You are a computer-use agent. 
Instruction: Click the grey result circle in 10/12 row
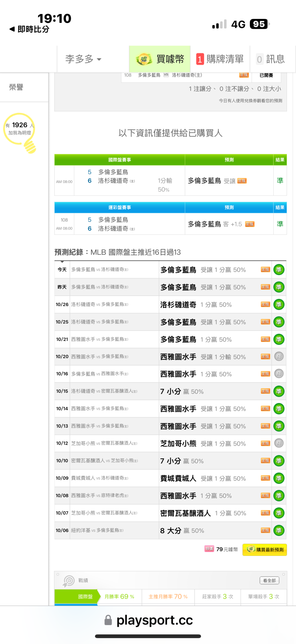[x=279, y=443]
